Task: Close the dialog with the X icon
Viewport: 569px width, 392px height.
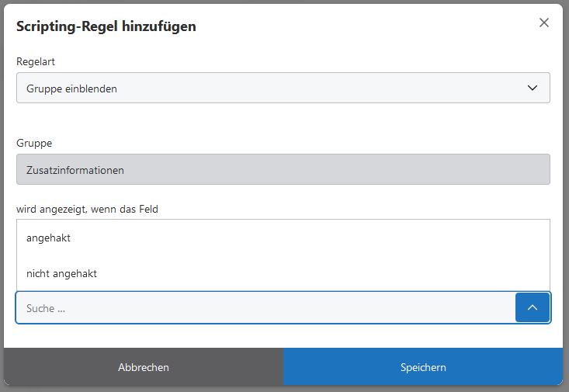Action: pos(544,23)
